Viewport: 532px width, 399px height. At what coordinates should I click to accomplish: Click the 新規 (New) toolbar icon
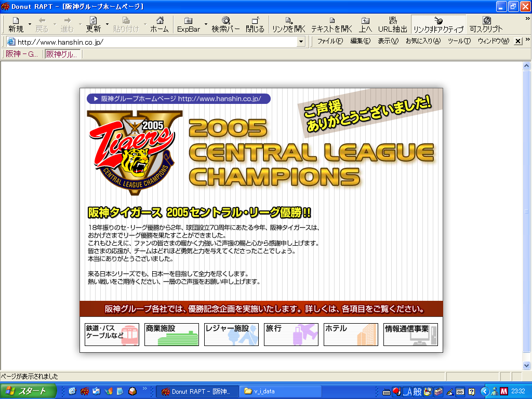point(16,24)
